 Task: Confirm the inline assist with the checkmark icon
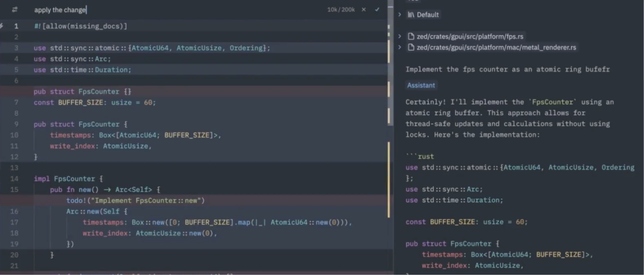(x=377, y=9)
